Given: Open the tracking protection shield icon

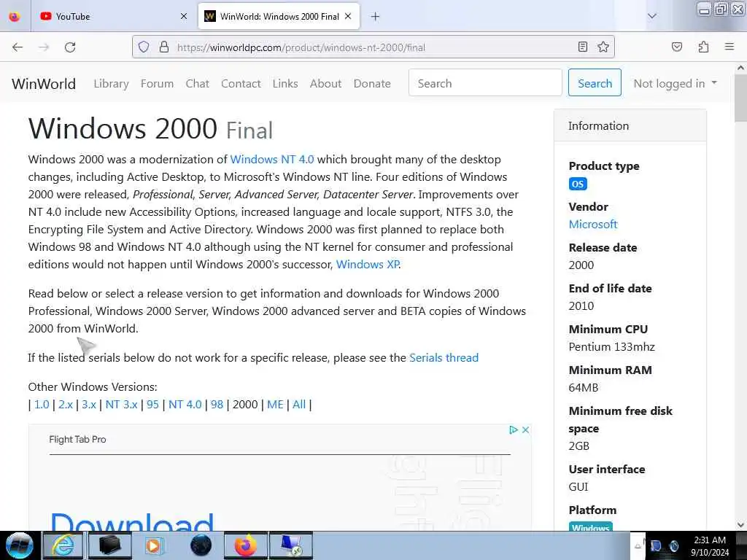Looking at the screenshot, I should click(144, 47).
